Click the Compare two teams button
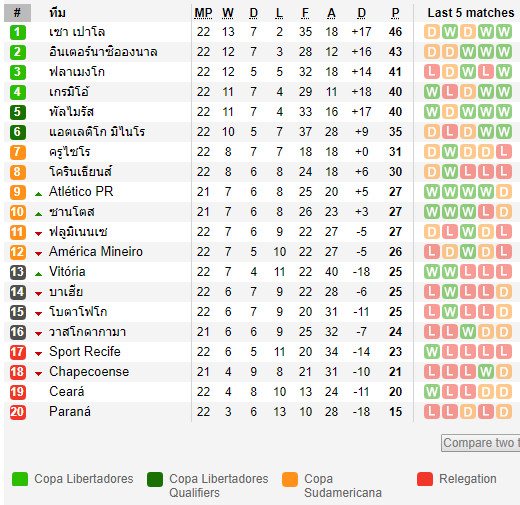Image resolution: width=520 pixels, height=505 pixels. (x=481, y=443)
